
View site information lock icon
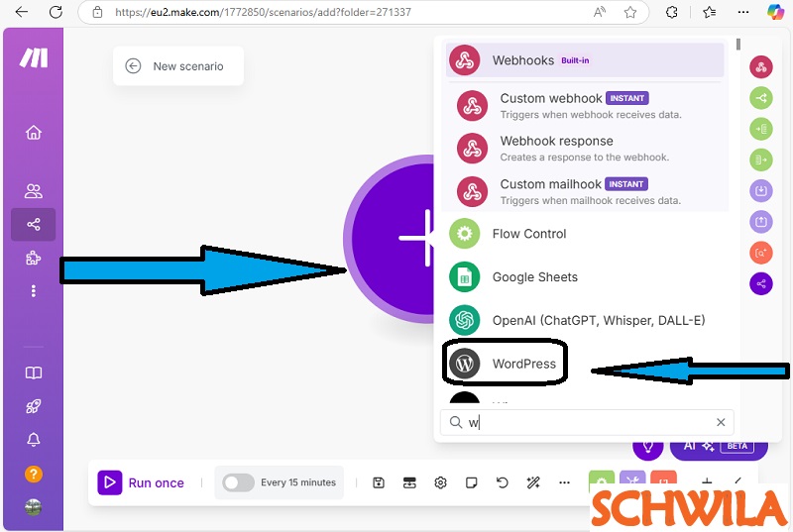97,12
